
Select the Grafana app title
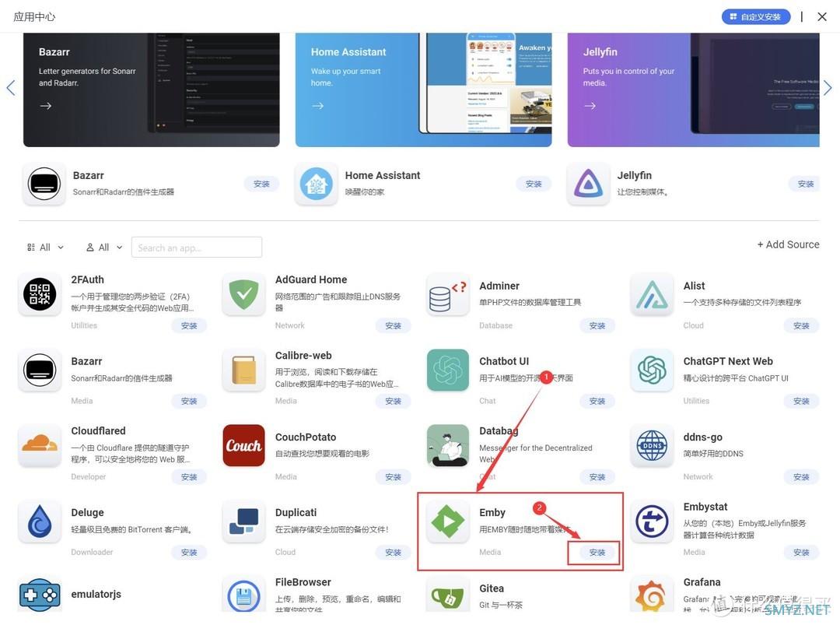click(702, 582)
